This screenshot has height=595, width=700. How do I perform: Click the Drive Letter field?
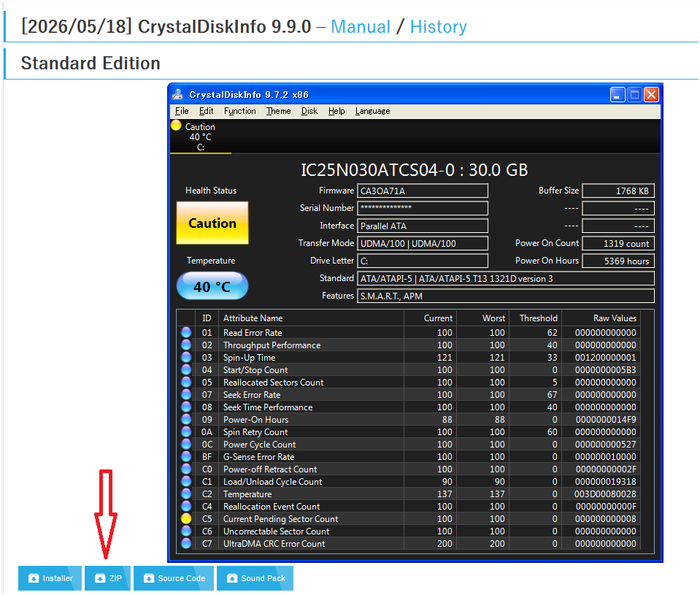click(x=423, y=261)
